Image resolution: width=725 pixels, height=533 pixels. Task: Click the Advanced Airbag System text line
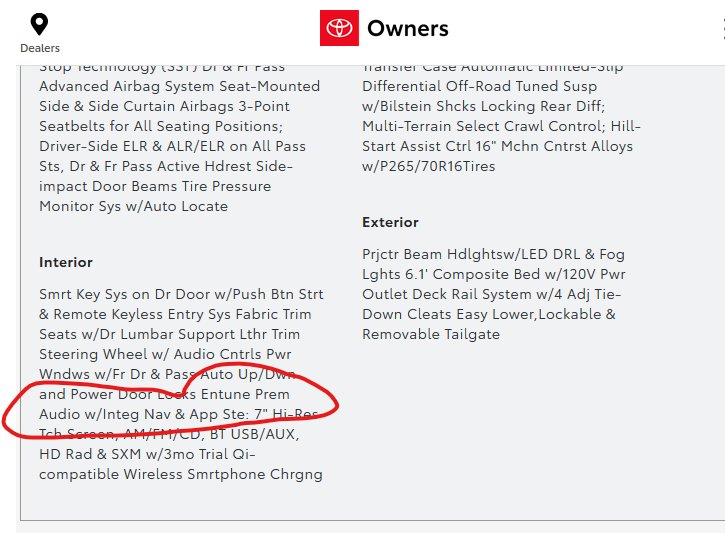(x=179, y=86)
